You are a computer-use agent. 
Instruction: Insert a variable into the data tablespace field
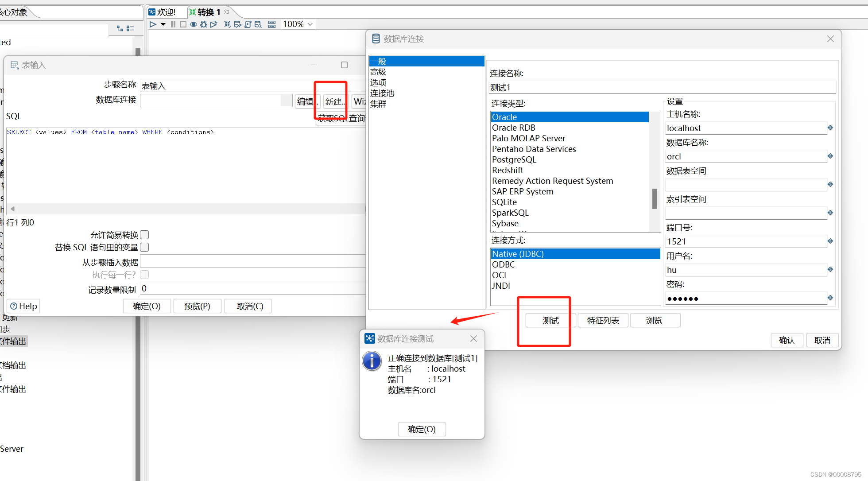pos(830,184)
